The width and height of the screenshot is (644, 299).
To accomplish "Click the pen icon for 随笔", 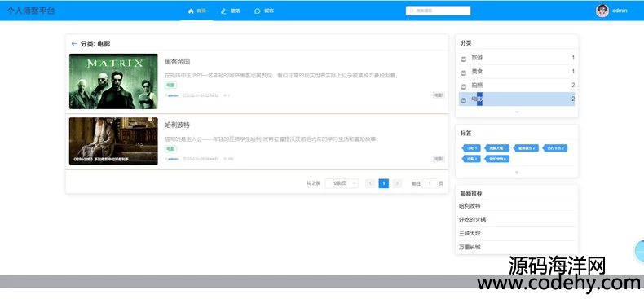I will [x=223, y=11].
